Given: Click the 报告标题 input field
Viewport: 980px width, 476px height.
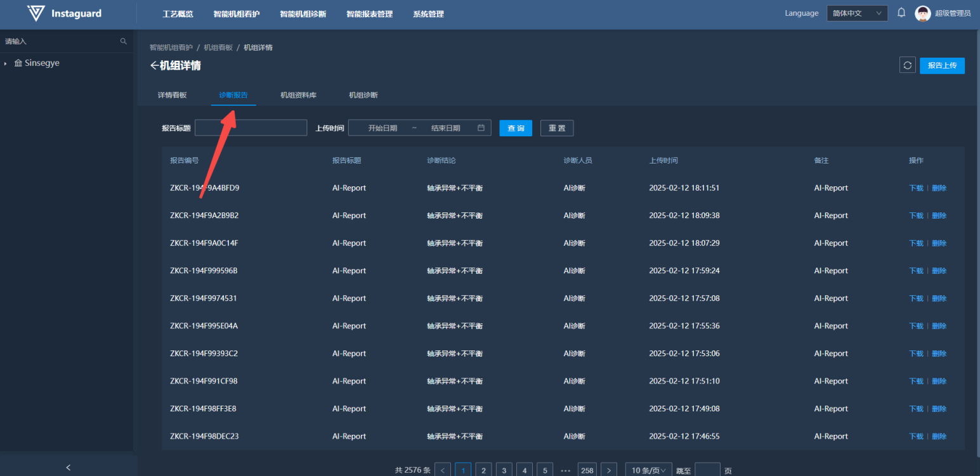Looking at the screenshot, I should 251,128.
